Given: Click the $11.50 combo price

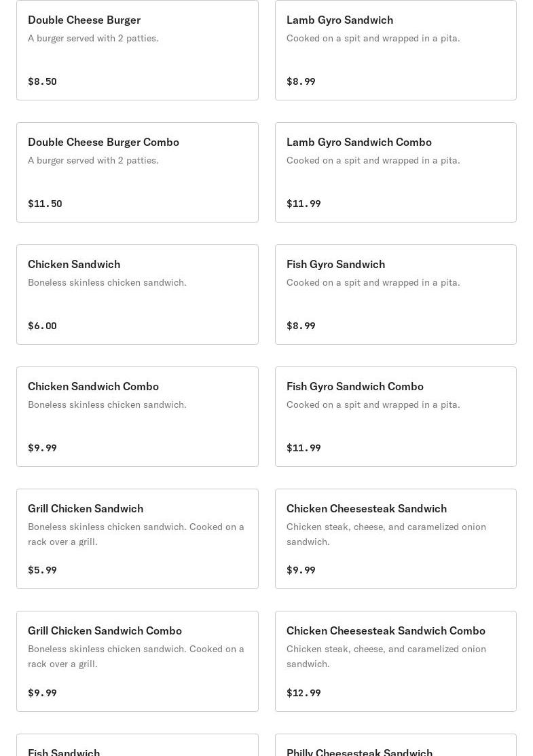Looking at the screenshot, I should click(x=45, y=204).
